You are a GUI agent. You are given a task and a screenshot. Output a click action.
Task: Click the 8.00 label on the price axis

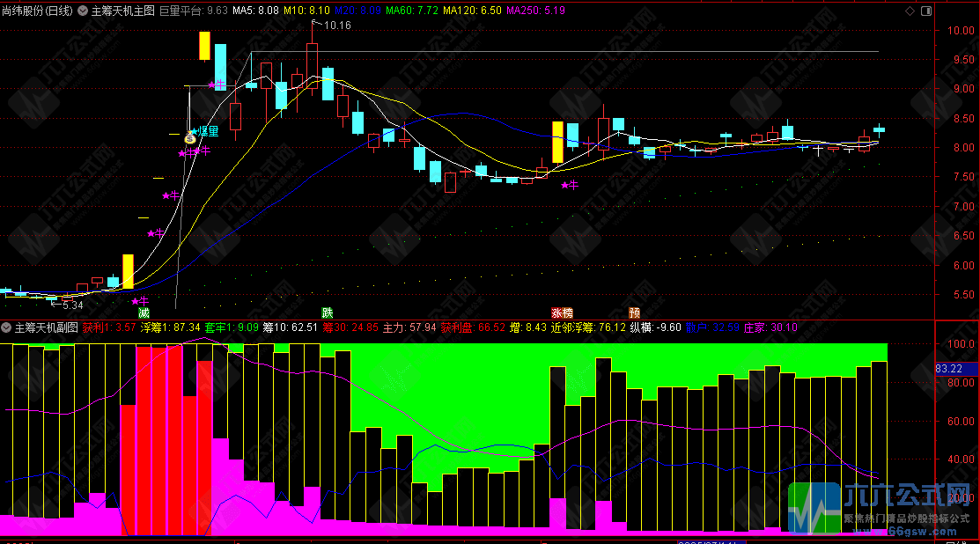coord(963,148)
